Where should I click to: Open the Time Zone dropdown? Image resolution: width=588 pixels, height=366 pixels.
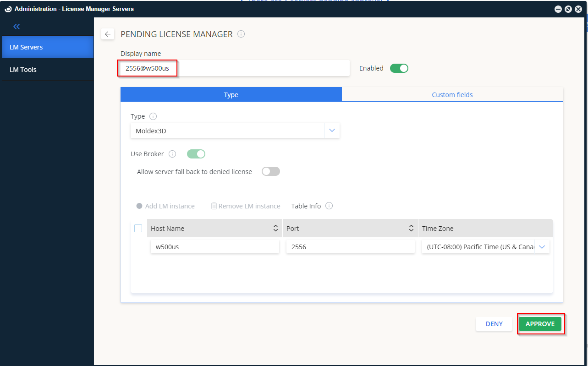pyautogui.click(x=542, y=246)
